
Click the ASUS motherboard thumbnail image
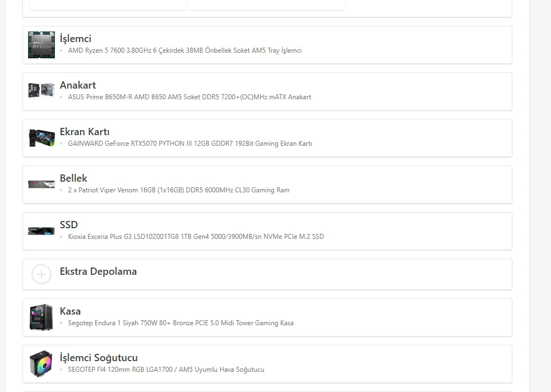41,90
